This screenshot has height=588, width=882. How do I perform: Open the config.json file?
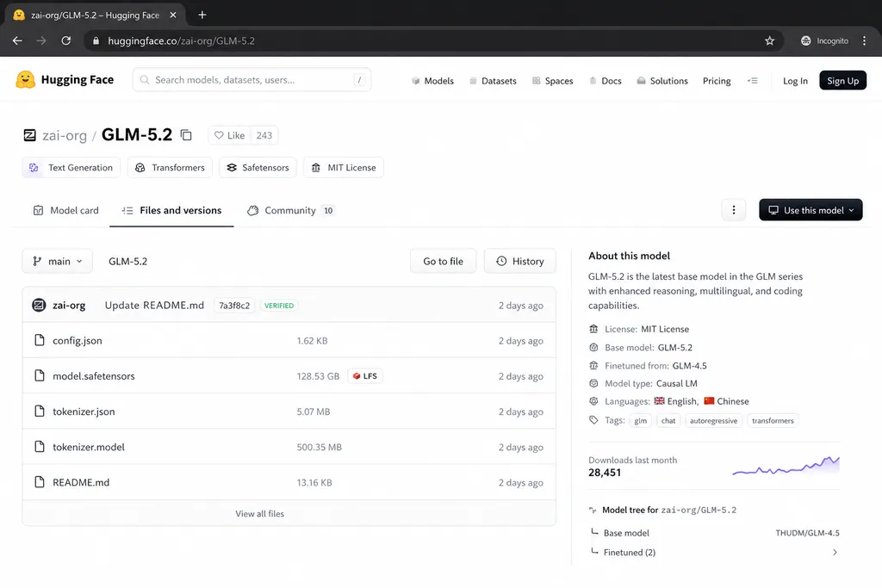(78, 340)
